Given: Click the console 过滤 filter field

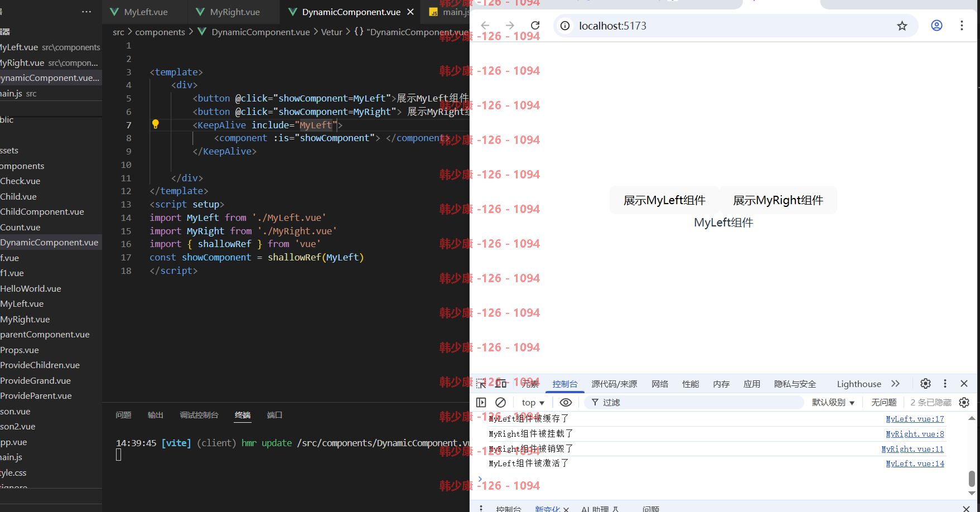Looking at the screenshot, I should tap(693, 402).
